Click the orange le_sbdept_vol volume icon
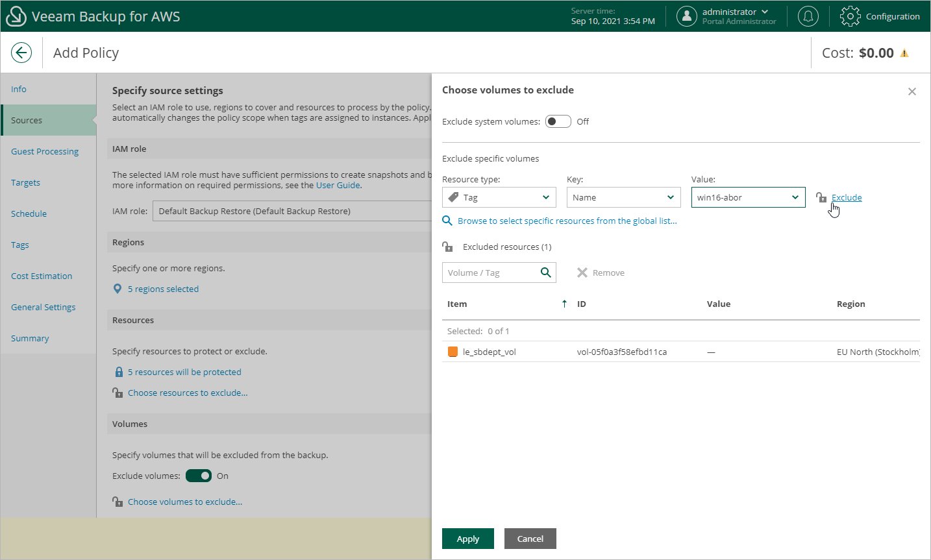This screenshot has width=931, height=560. (453, 352)
